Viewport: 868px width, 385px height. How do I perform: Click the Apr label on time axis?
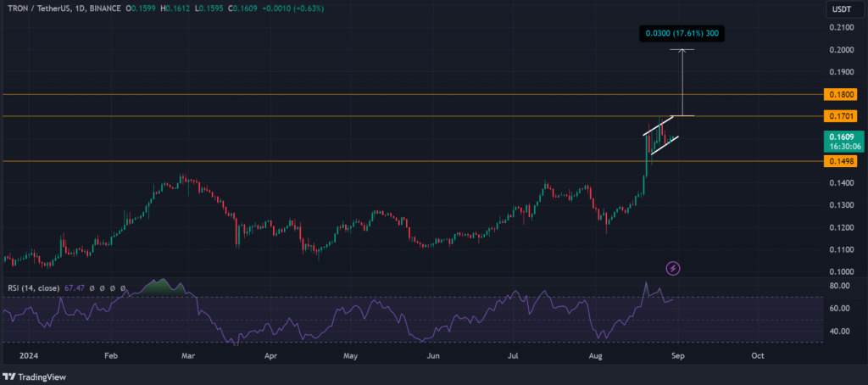(270, 355)
